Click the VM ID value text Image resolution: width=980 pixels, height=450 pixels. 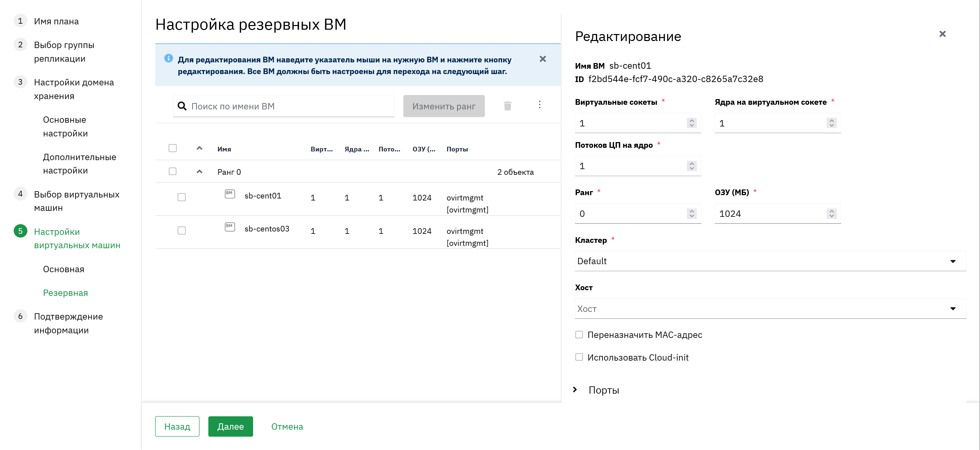675,79
